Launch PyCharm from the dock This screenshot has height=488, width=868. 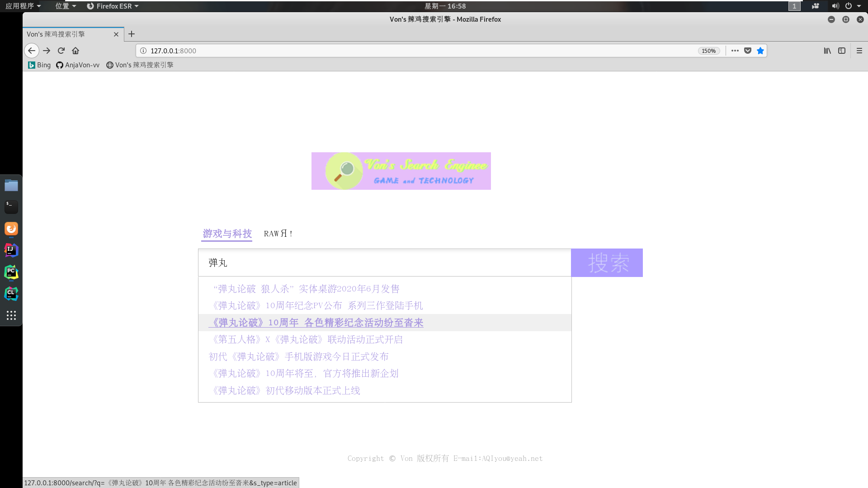pyautogui.click(x=11, y=272)
